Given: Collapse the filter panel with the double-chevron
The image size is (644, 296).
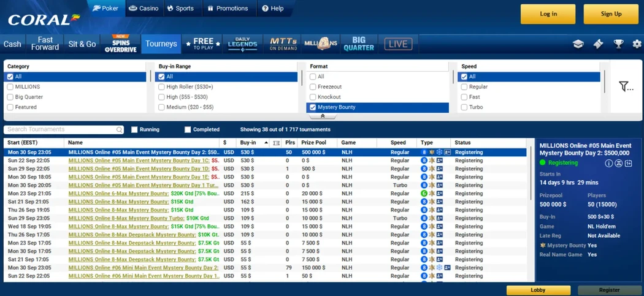Looking at the screenshot, I should coord(323,116).
